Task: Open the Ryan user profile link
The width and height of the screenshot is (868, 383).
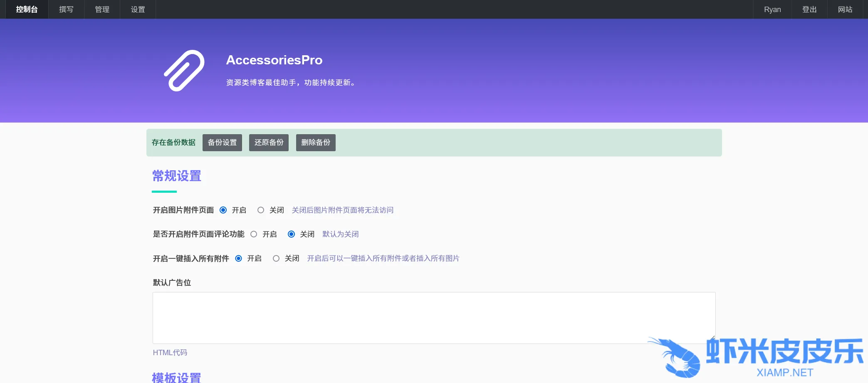Action: tap(772, 9)
